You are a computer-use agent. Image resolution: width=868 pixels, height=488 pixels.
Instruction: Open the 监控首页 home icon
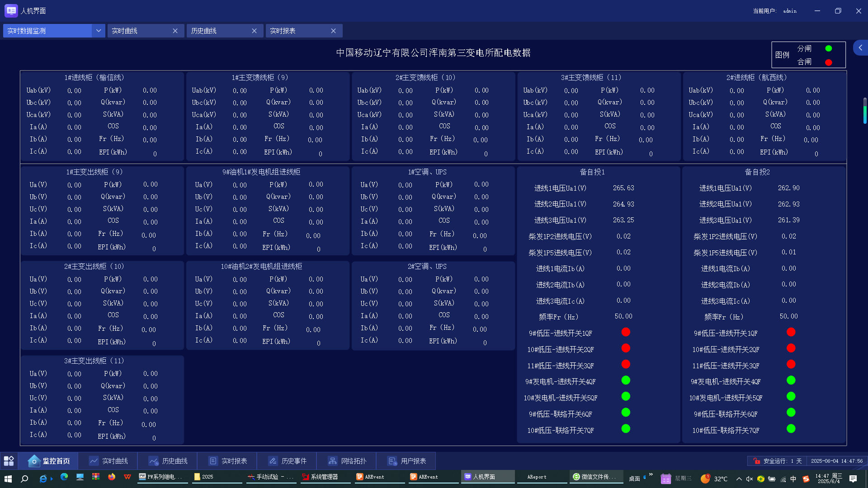pos(34,461)
